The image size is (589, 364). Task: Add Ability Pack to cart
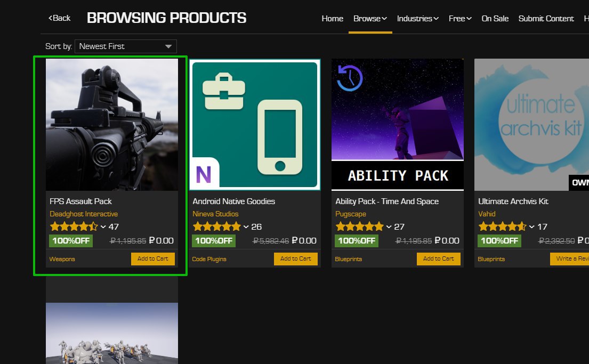click(x=438, y=259)
